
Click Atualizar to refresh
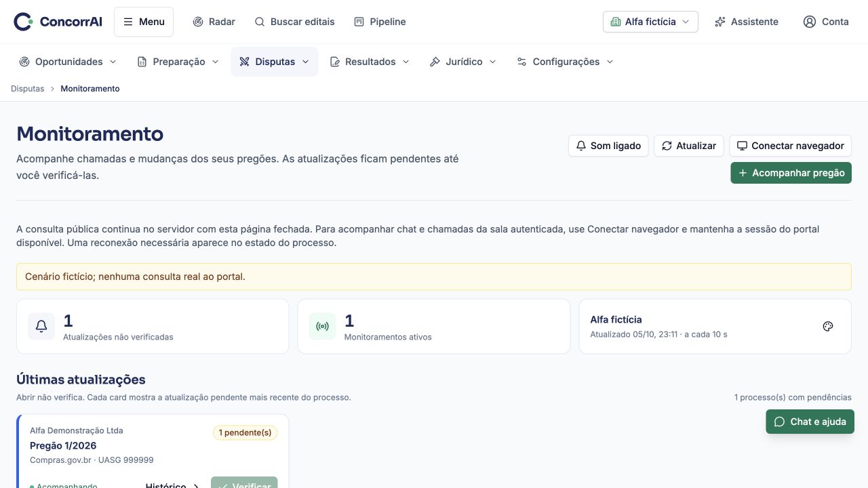(x=689, y=146)
